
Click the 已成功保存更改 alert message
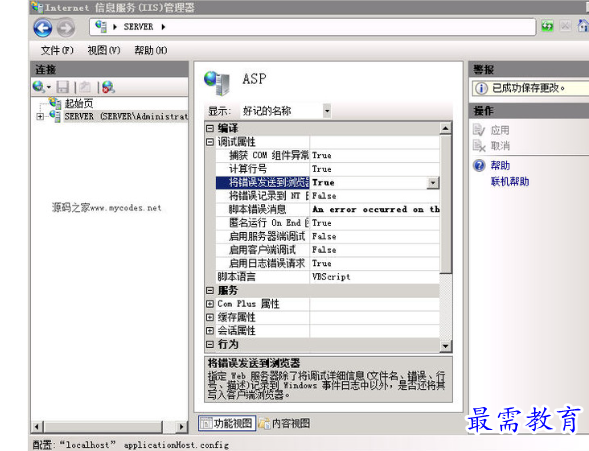pos(529,88)
